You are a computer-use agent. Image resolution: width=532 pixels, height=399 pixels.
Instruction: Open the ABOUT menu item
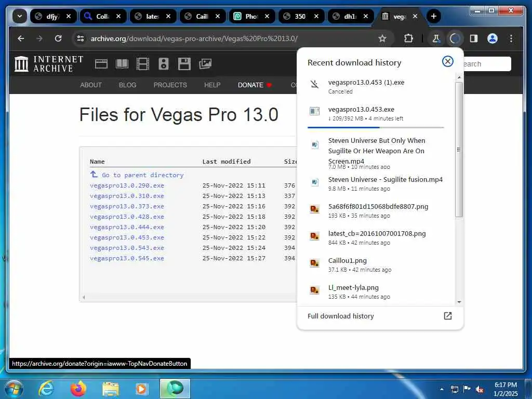[91, 85]
